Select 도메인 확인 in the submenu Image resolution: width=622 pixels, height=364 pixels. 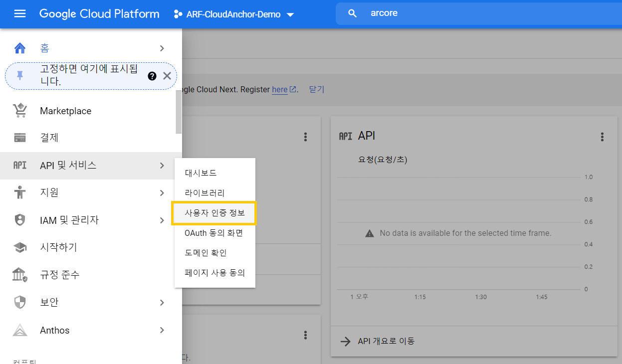215,253
